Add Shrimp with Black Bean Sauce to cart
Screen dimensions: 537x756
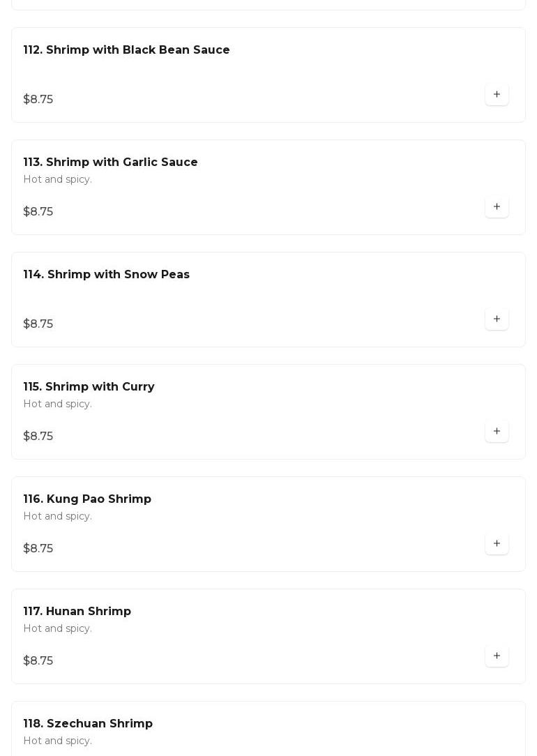point(497,94)
